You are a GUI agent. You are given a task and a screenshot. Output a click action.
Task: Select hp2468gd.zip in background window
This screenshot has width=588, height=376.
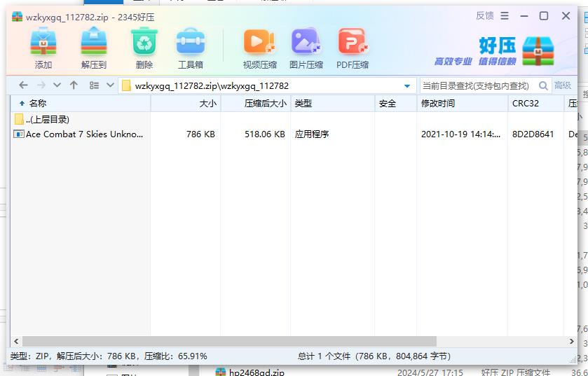click(x=257, y=372)
